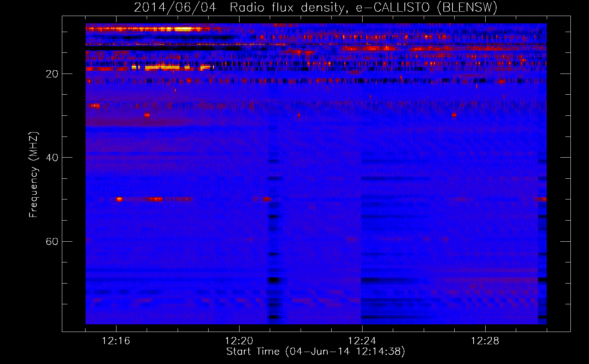
Task: Select the '12:20' time axis label
Action: pyautogui.click(x=239, y=341)
